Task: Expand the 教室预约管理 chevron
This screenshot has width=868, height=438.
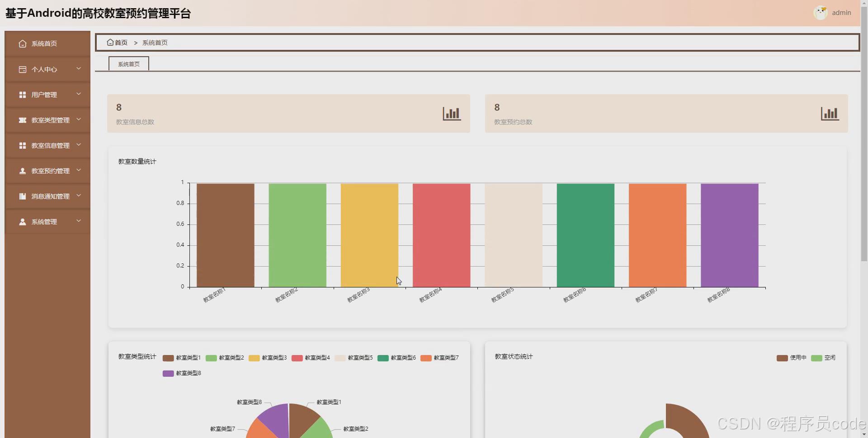Action: (x=79, y=170)
